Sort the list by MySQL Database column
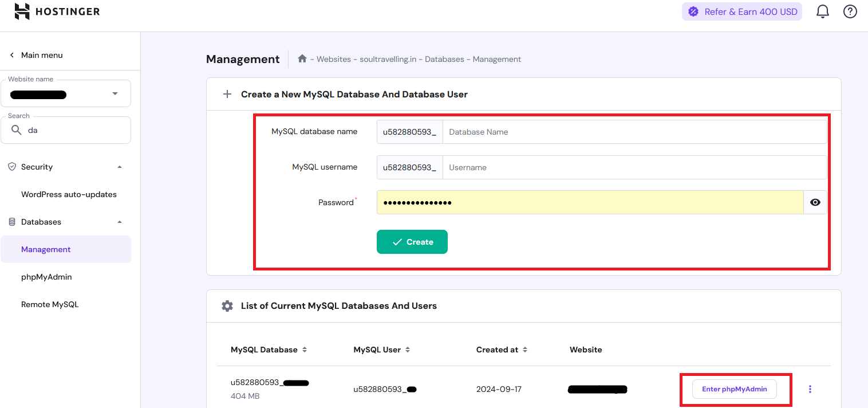Viewport: 868px width, 408px height. [x=305, y=350]
